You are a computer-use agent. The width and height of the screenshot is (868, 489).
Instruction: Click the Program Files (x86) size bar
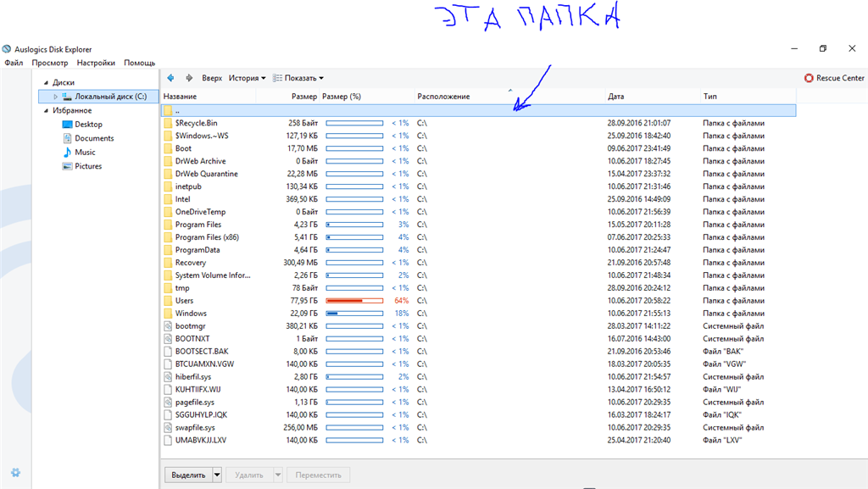click(x=354, y=237)
